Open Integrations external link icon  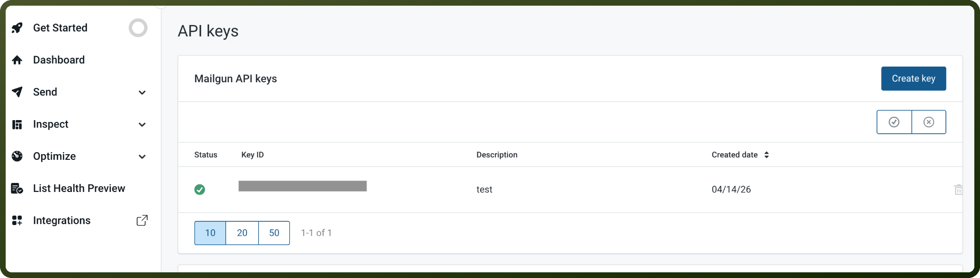(x=142, y=220)
